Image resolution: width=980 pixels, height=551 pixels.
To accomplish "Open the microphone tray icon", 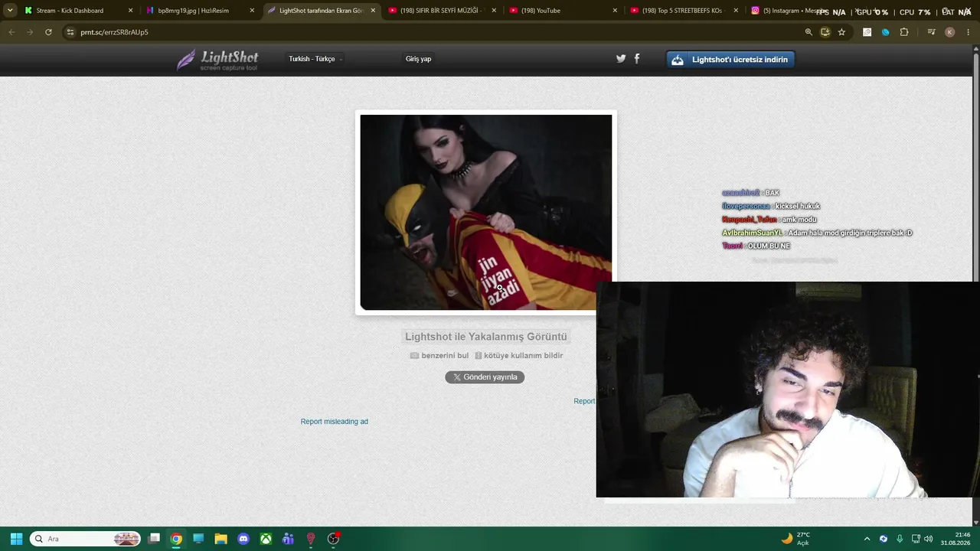I will tap(900, 539).
